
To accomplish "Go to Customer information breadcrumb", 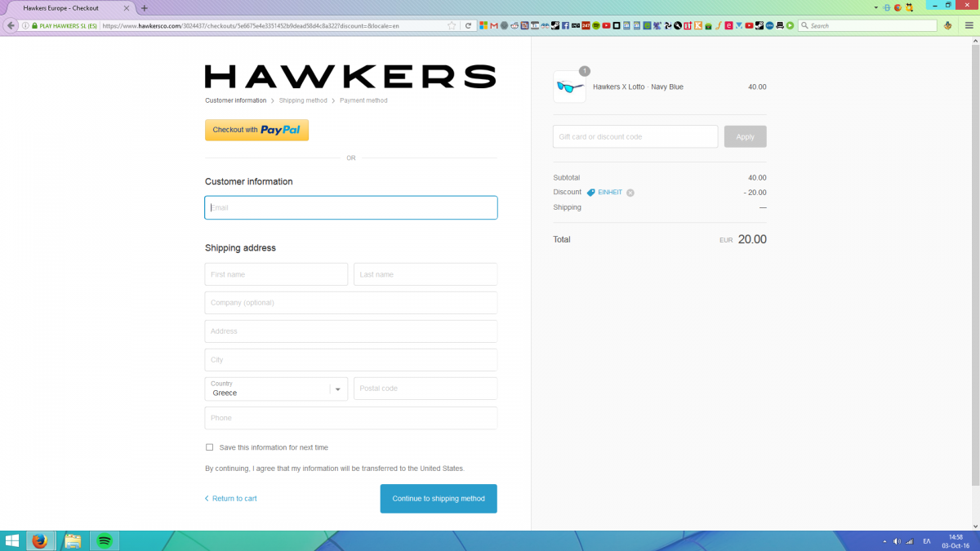I will [235, 100].
